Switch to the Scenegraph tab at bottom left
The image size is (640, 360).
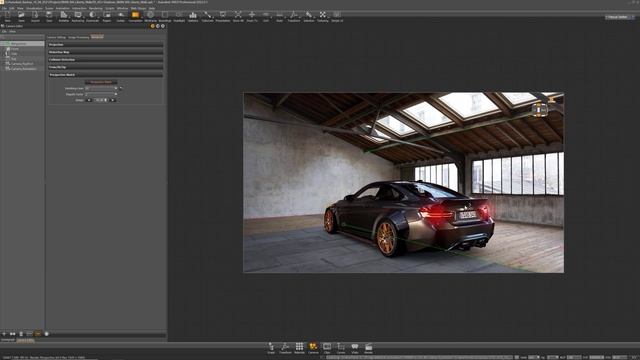[8, 340]
